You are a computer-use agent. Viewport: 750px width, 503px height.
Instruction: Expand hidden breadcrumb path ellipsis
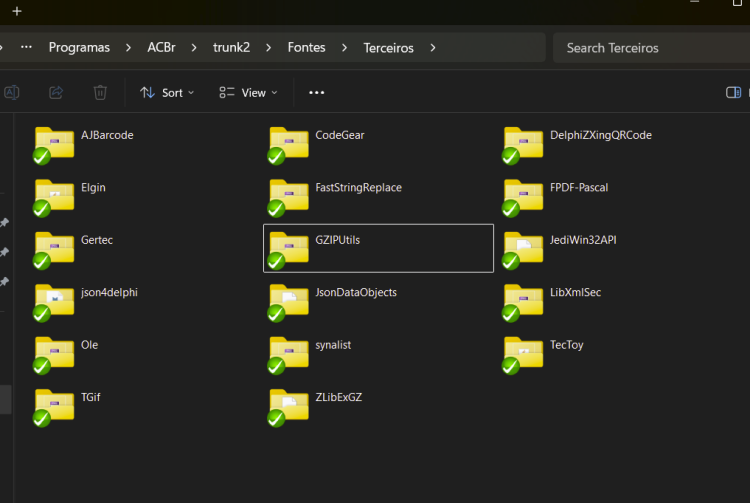tap(26, 47)
